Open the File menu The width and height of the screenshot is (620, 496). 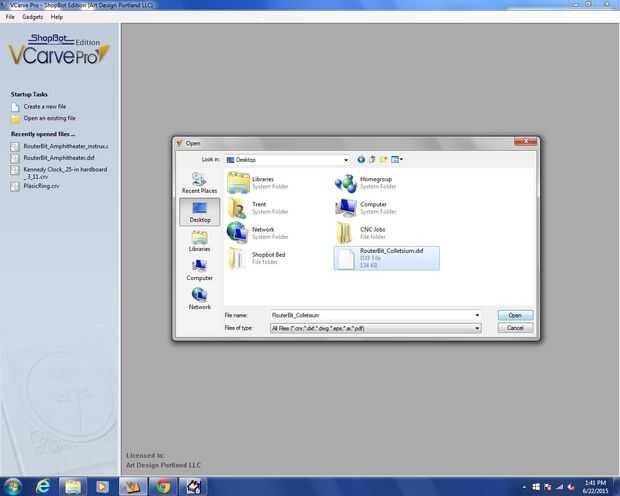(10, 17)
